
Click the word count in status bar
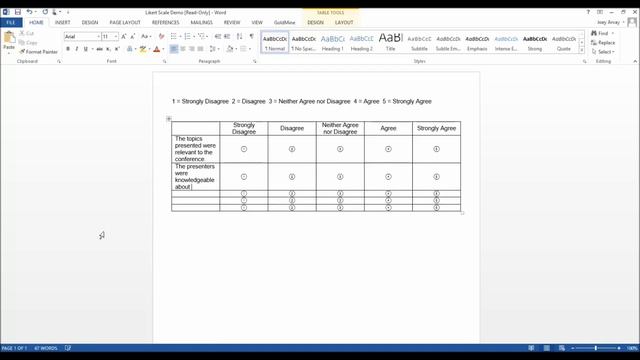46,348
